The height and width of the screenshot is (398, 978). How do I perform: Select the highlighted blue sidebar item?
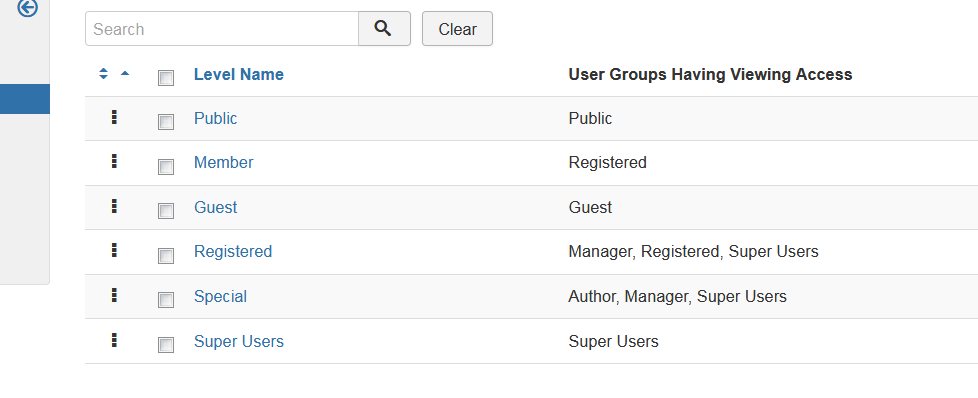point(25,99)
